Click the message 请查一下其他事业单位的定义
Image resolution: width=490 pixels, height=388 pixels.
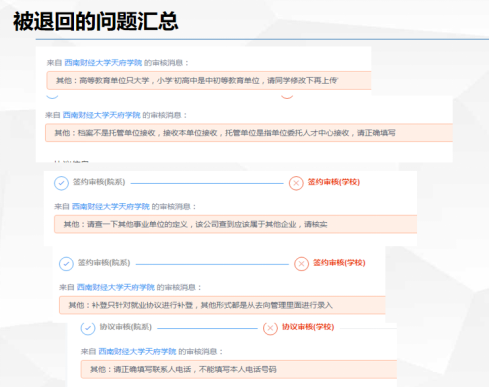235,224
